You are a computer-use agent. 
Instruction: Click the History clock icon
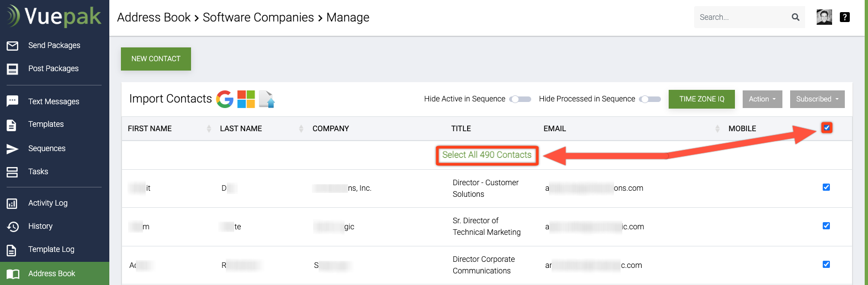point(13,227)
